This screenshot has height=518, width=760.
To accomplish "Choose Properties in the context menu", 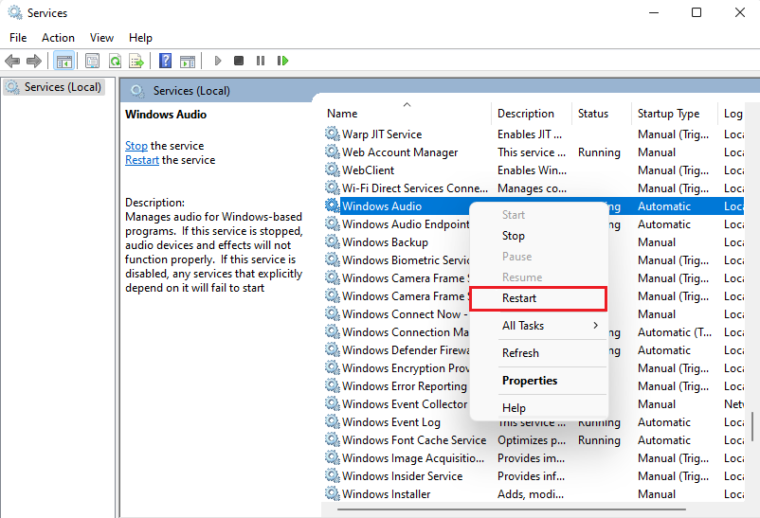I will point(538,380).
